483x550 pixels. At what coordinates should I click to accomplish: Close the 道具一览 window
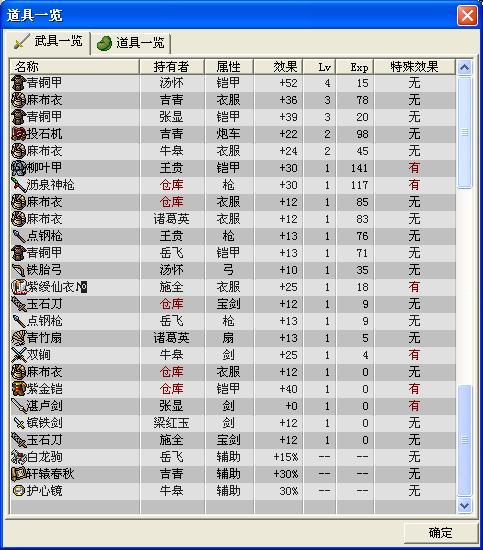(x=467, y=15)
